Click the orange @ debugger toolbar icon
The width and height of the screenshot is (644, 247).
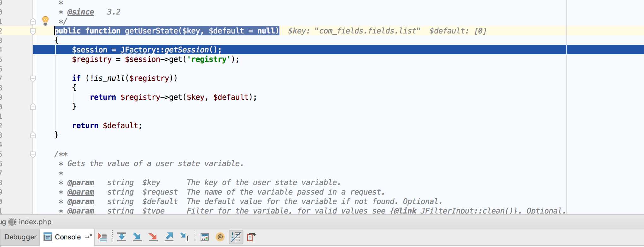(x=220, y=237)
